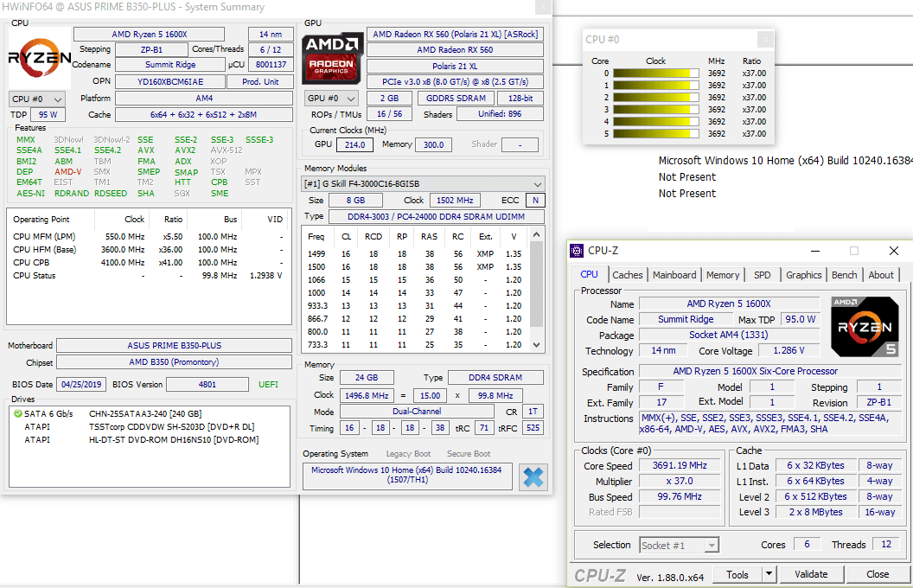913x588 pixels.
Task: Click the PCIe v3.0 x8 link field
Action: click(455, 82)
